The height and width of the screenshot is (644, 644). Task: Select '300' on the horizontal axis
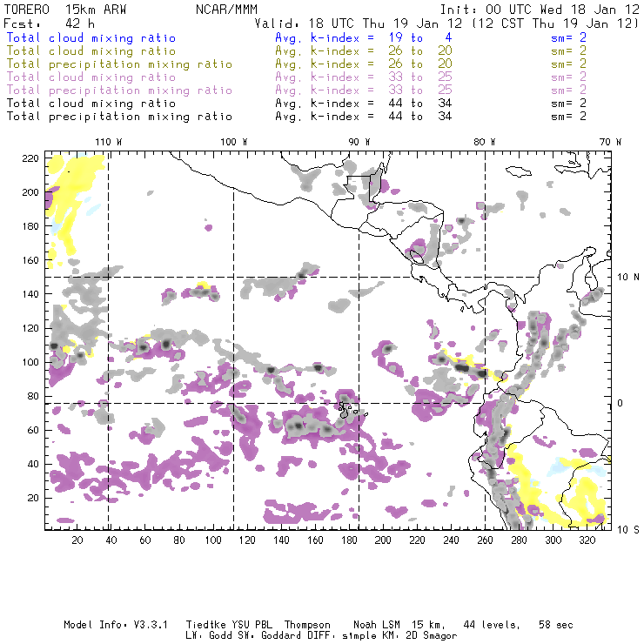pos(553,540)
